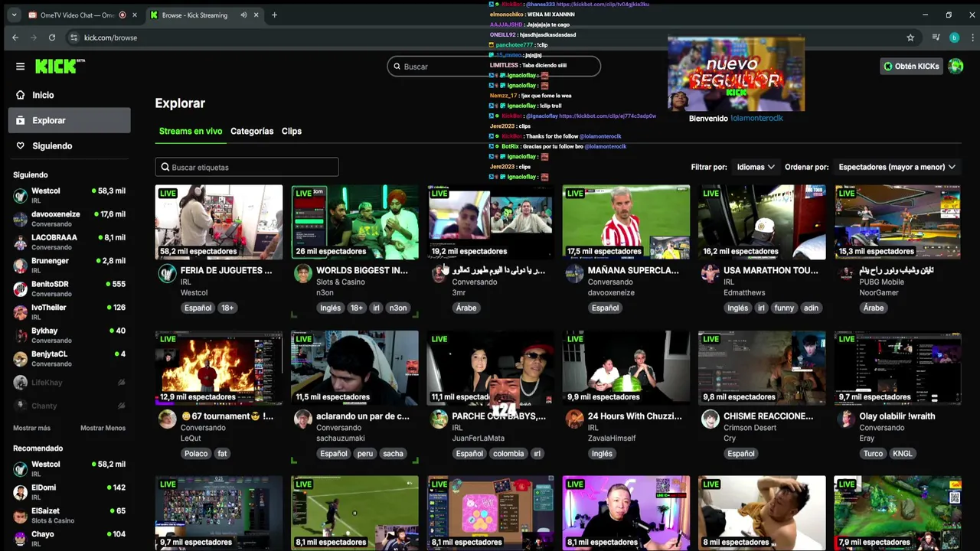Select the n3on tag

(398, 308)
